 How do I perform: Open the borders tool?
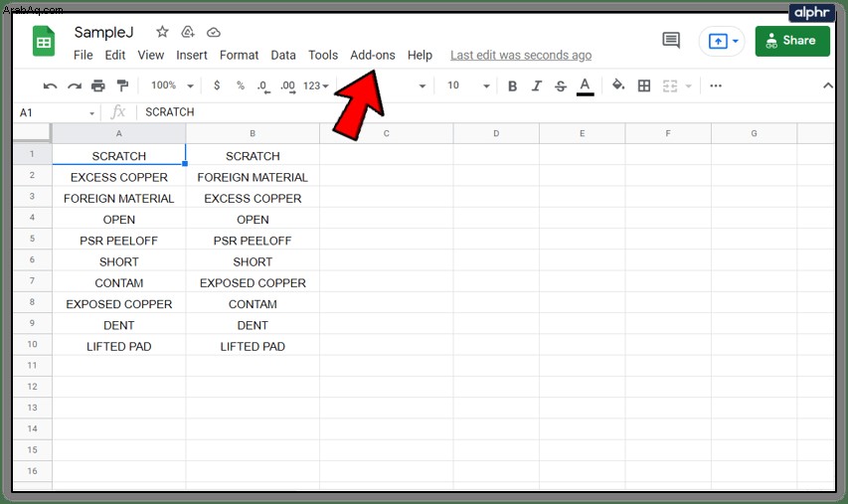pos(643,85)
